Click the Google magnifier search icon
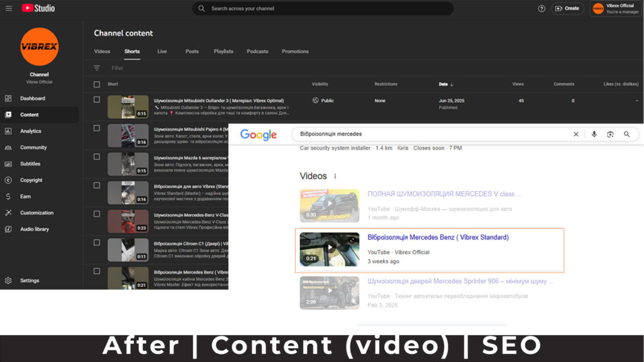The height and width of the screenshot is (362, 644). coord(627,134)
